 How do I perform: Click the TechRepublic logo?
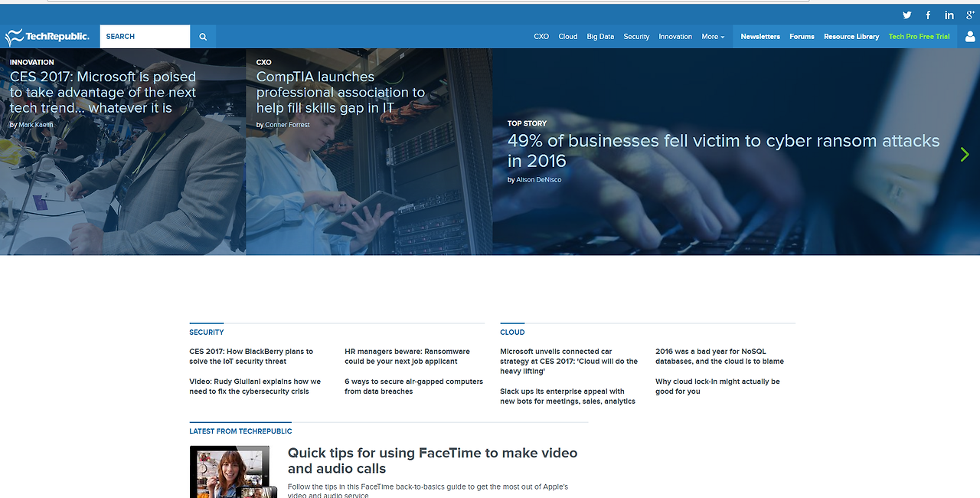click(x=47, y=36)
